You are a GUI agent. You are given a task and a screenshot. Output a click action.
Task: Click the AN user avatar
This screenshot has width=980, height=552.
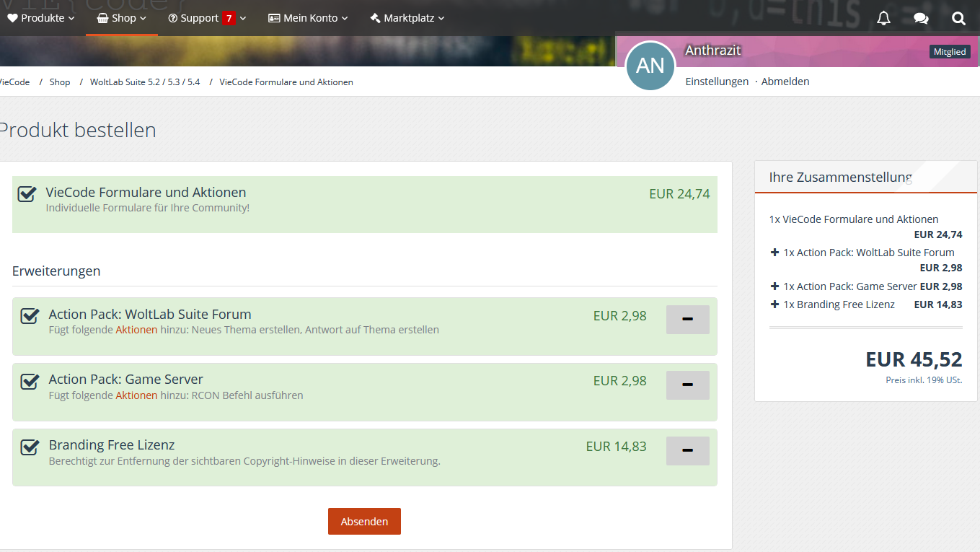(650, 66)
